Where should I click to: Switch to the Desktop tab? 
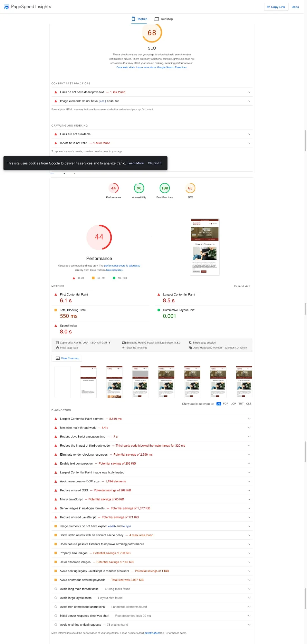[x=164, y=19]
